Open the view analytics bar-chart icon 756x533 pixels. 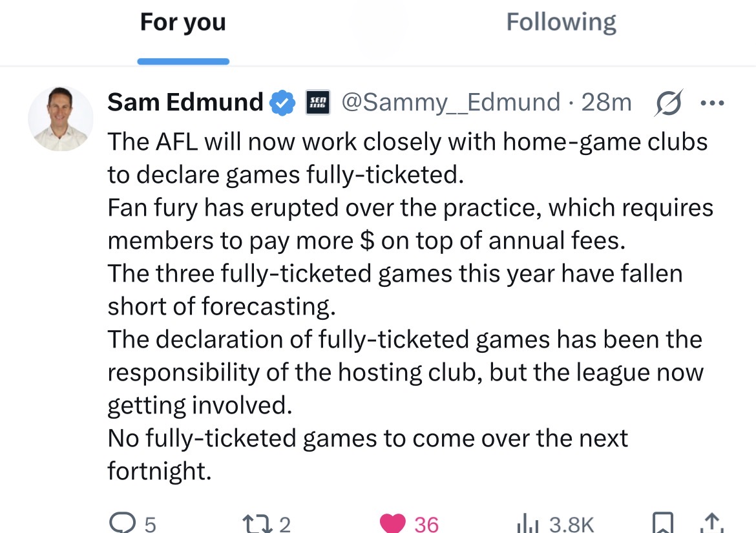tap(529, 523)
